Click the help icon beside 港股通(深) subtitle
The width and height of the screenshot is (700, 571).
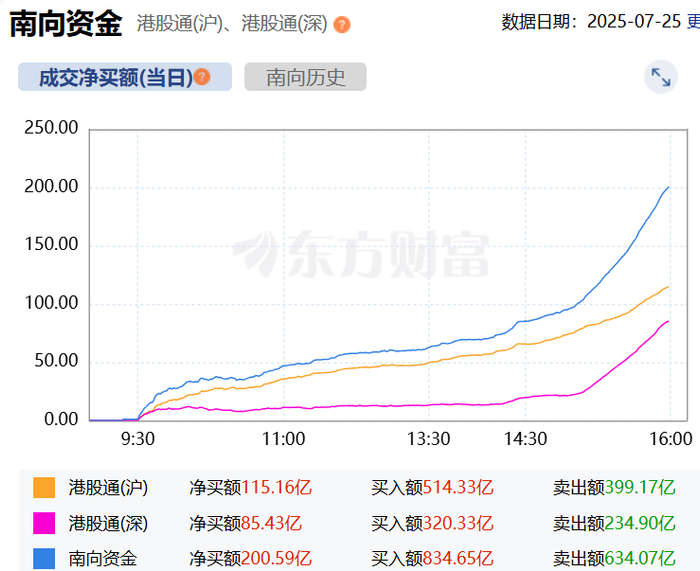342,25
